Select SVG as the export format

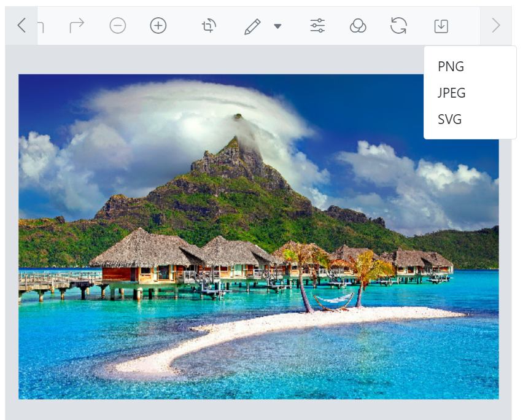[x=450, y=120]
